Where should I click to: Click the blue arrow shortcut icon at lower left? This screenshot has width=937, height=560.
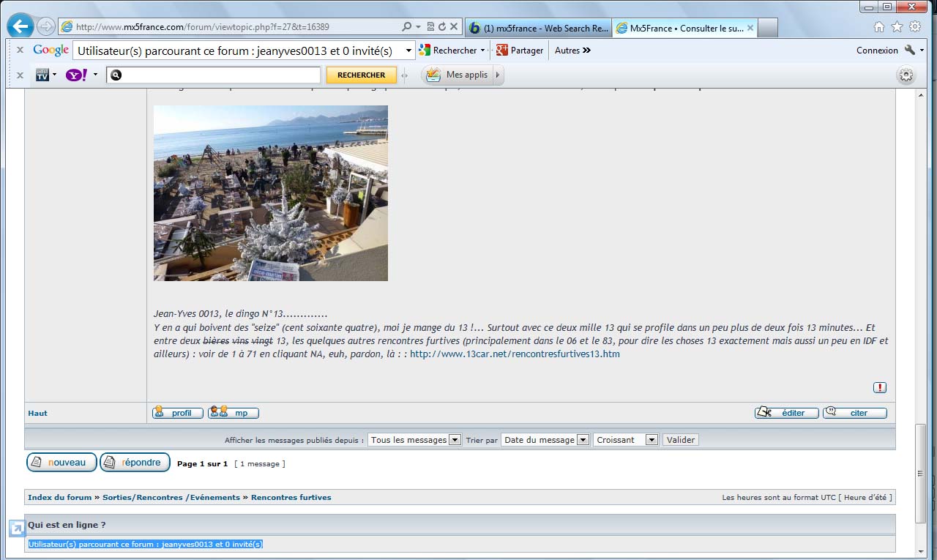pyautogui.click(x=17, y=528)
